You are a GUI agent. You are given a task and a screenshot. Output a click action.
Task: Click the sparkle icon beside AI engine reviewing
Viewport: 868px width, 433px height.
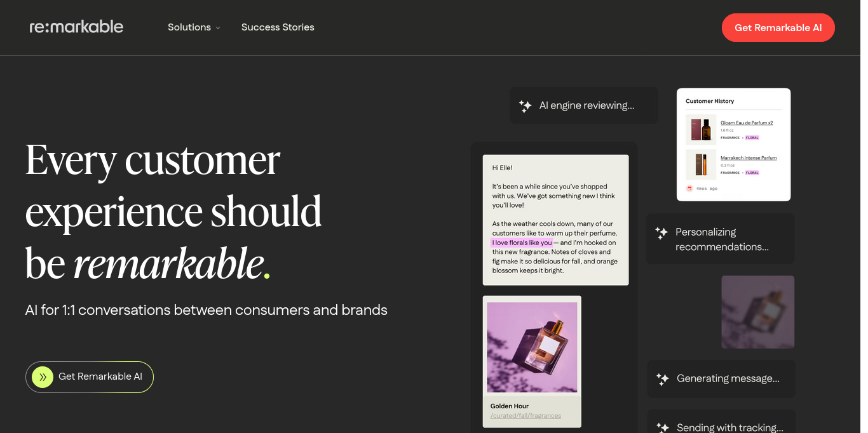(x=525, y=106)
